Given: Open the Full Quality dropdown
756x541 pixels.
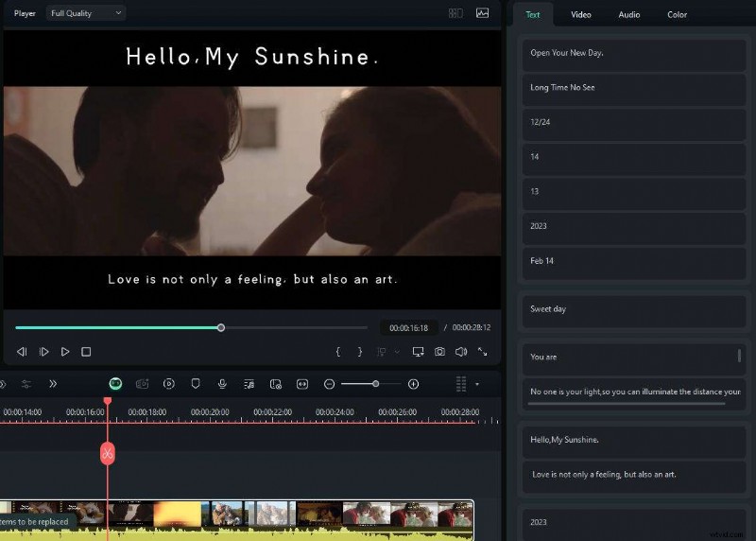Looking at the screenshot, I should (x=86, y=13).
